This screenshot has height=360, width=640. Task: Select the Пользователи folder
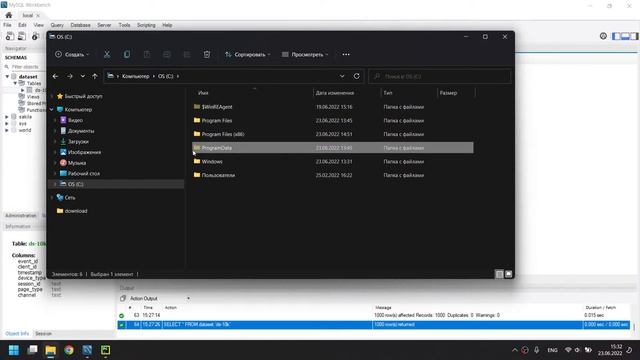[218, 175]
